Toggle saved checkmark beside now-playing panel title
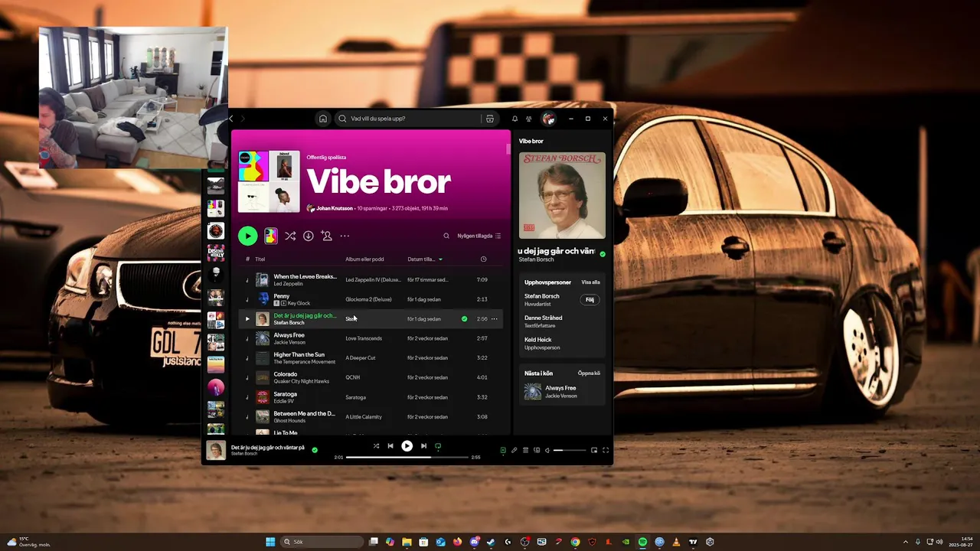This screenshot has height=551, width=980. [603, 254]
